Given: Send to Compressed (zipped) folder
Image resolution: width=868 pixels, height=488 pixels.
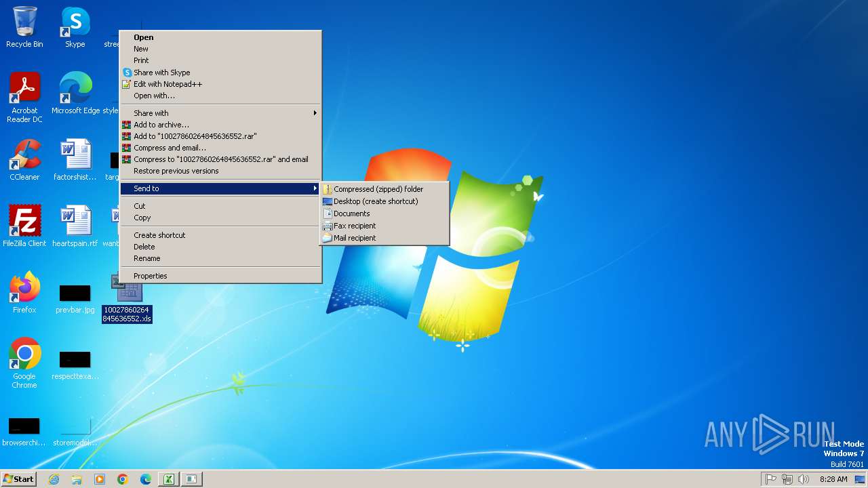Looking at the screenshot, I should 384,189.
